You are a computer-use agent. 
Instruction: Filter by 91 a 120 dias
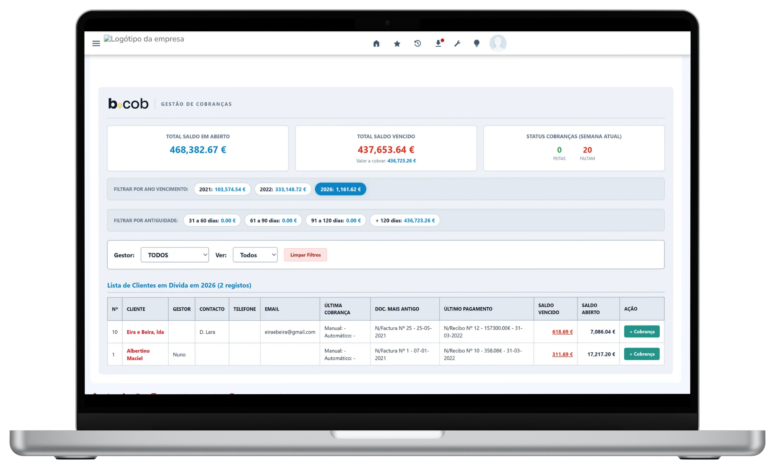click(336, 221)
